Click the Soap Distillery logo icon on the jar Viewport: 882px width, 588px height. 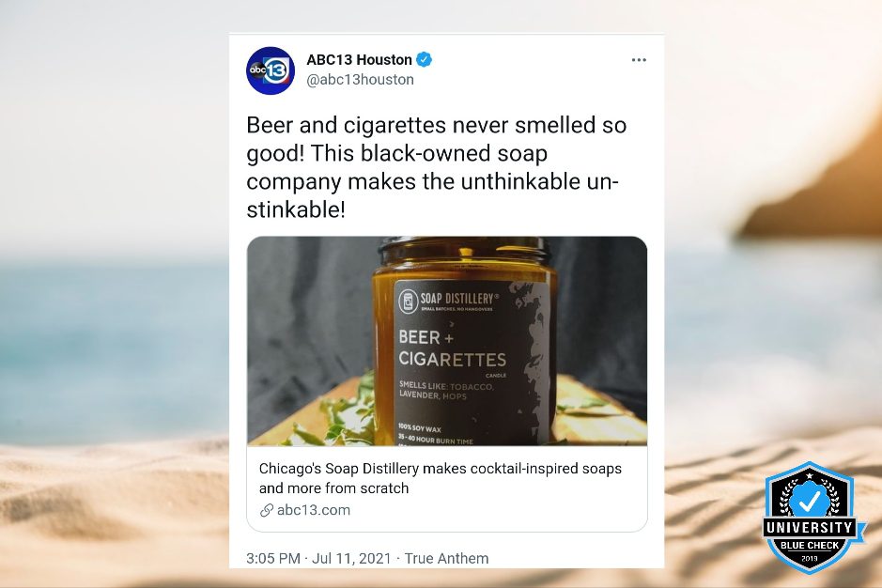(408, 301)
